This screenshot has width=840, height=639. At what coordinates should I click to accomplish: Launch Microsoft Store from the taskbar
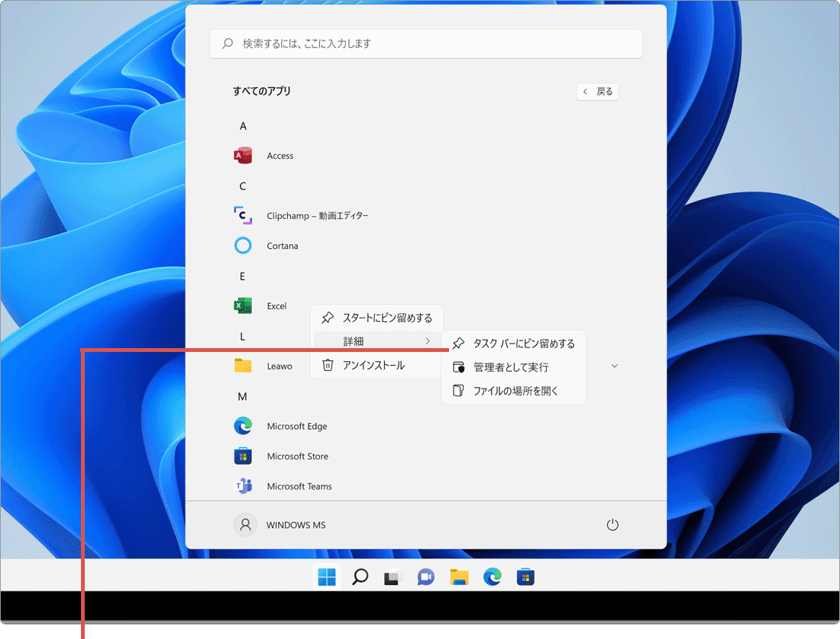(x=525, y=577)
